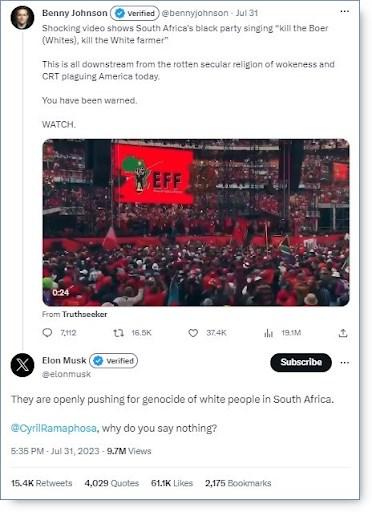Open the X logo avatar of Elon Musk

click(x=22, y=365)
